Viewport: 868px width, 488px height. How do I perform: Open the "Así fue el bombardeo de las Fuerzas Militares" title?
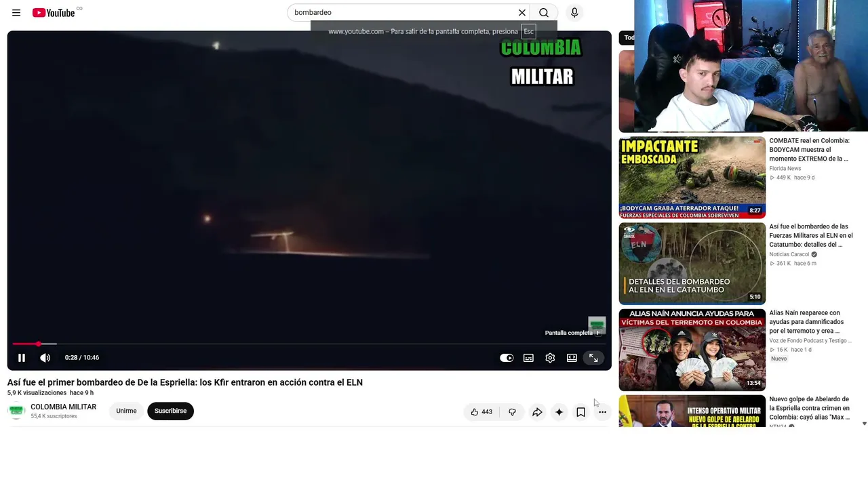point(811,235)
